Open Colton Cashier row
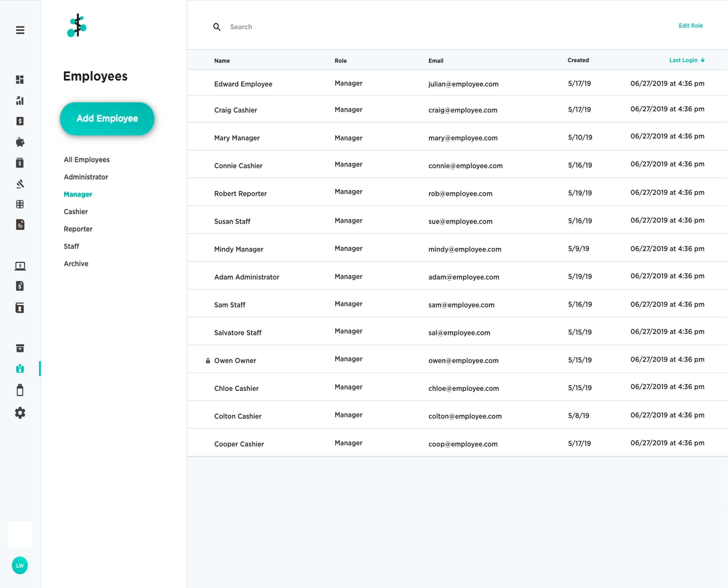This screenshot has height=588, width=728. coord(457,415)
